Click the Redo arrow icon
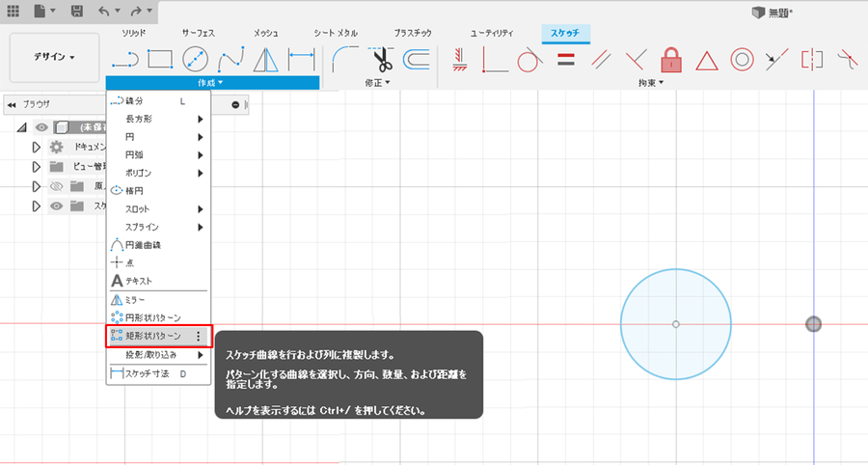This screenshot has width=868, height=465. click(136, 11)
